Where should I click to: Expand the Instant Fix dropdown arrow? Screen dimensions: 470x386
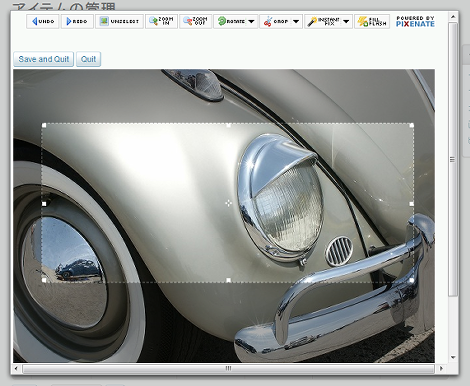click(346, 21)
